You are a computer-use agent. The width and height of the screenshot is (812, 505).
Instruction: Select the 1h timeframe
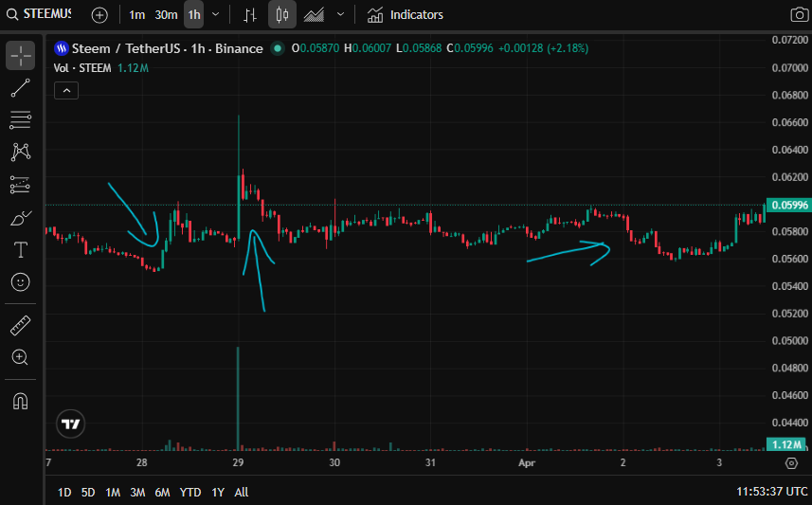pyautogui.click(x=194, y=15)
